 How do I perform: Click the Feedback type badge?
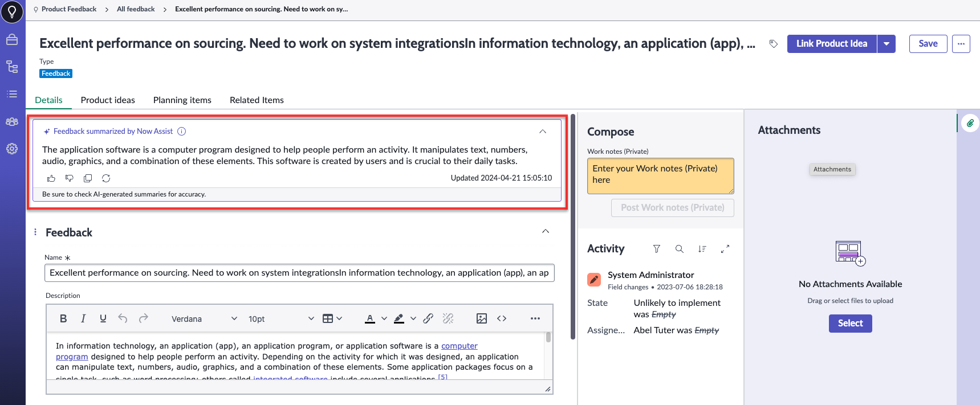pos(56,73)
